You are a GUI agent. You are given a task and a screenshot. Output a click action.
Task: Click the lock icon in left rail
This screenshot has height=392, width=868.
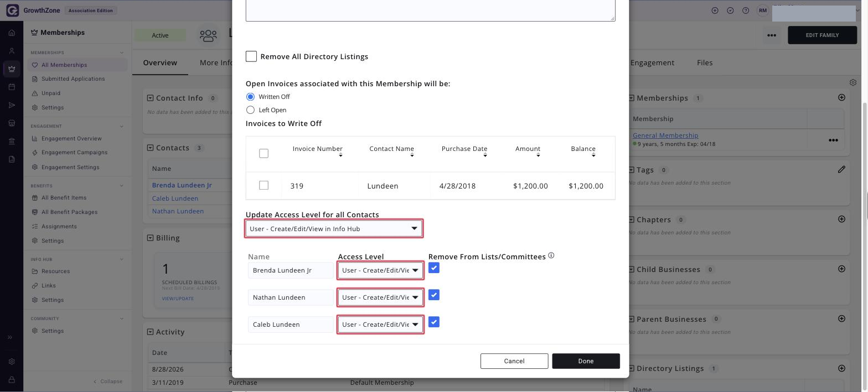pyautogui.click(x=12, y=380)
